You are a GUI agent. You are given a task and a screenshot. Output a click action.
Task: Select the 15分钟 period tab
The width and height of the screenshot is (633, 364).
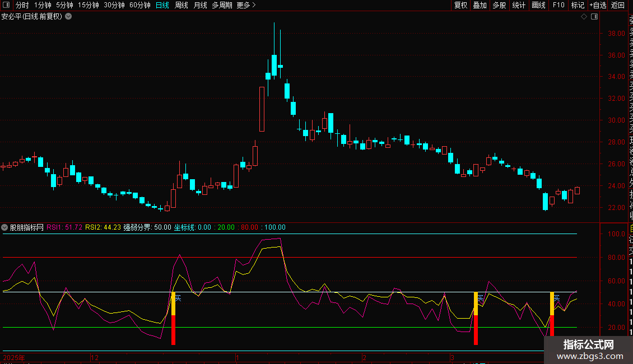pos(88,5)
